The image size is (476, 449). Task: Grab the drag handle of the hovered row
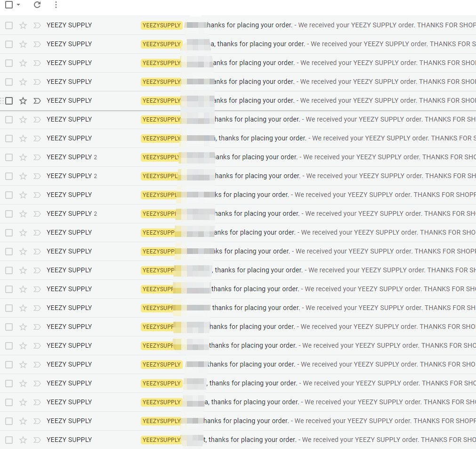tap(2, 100)
